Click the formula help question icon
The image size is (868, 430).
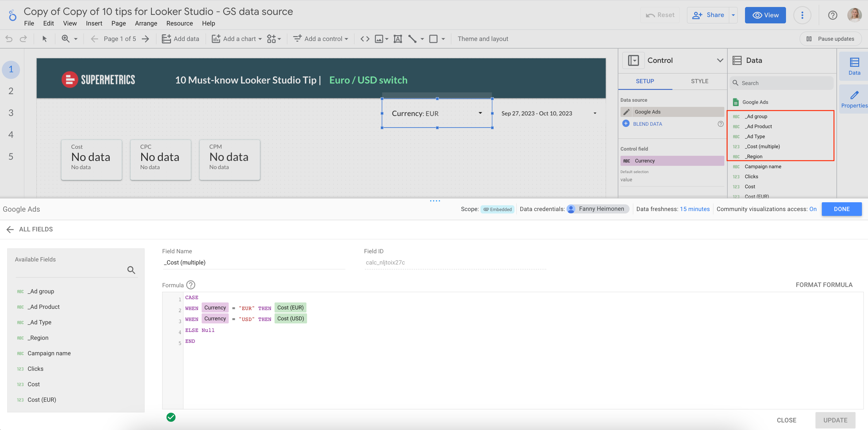(x=191, y=285)
